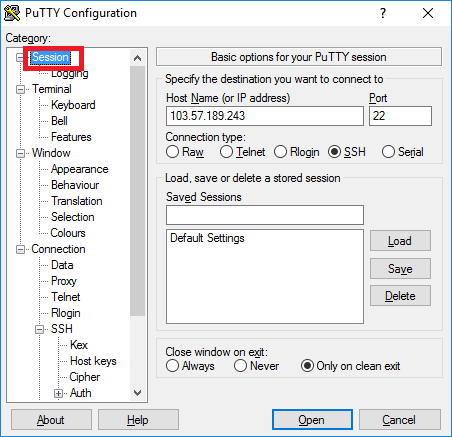Select Serial connection type

coord(388,152)
